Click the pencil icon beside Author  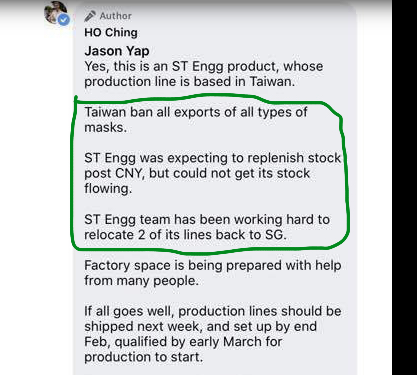[90, 16]
